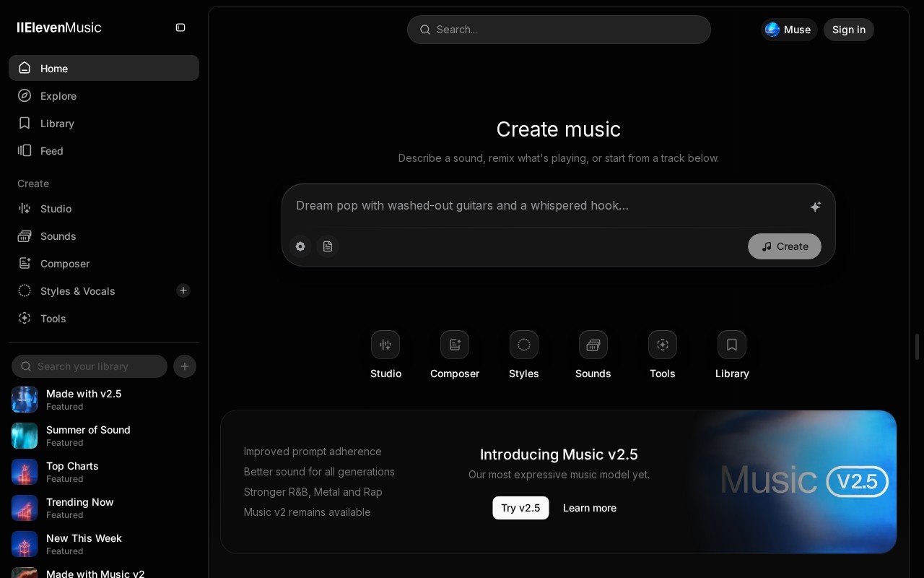This screenshot has width=924, height=578.
Task: Select Styles & Vocals in the sidebar
Action: coord(104,290)
